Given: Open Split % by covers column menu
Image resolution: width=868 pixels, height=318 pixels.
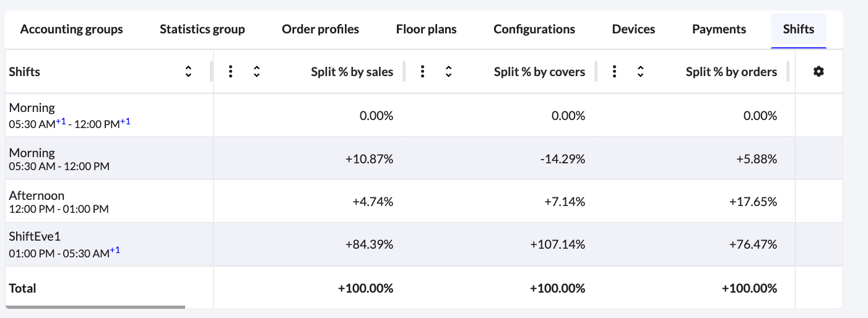Looking at the screenshot, I should coord(422,72).
